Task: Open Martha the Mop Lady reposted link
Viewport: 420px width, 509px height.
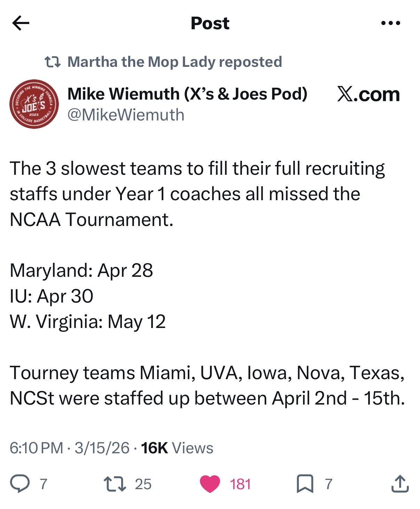Action: pos(174,62)
